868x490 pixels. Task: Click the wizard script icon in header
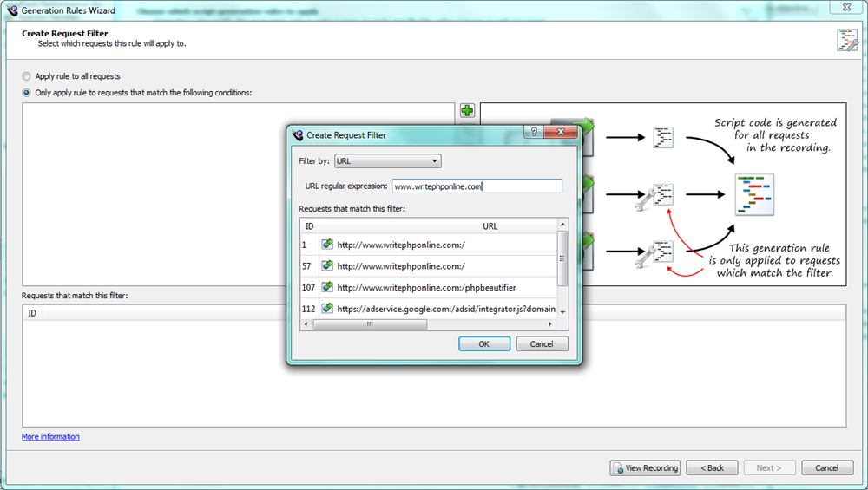coord(846,40)
